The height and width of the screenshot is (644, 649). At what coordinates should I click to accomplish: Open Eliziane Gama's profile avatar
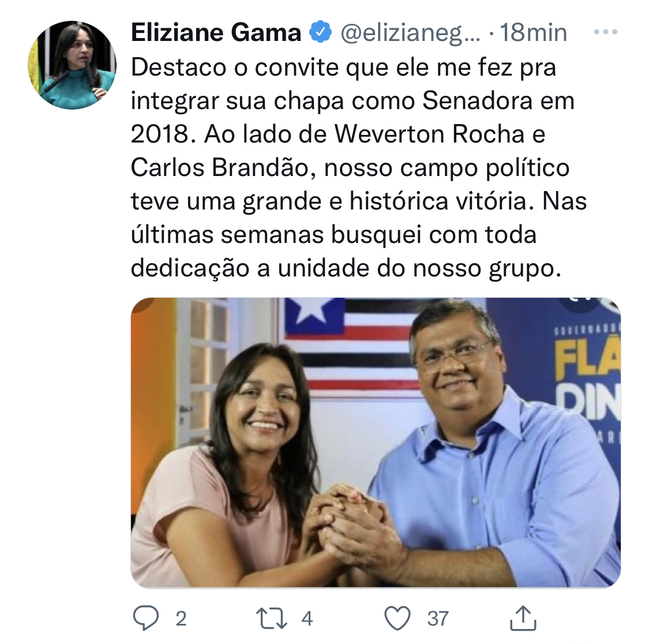tap(72, 65)
